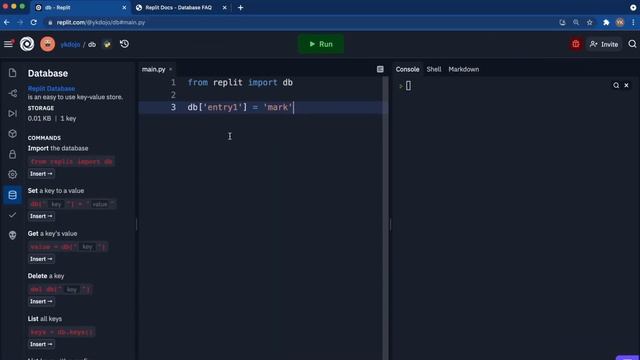The image size is (640, 360).
Task: Insert the Delete a key command
Action: click(41, 301)
